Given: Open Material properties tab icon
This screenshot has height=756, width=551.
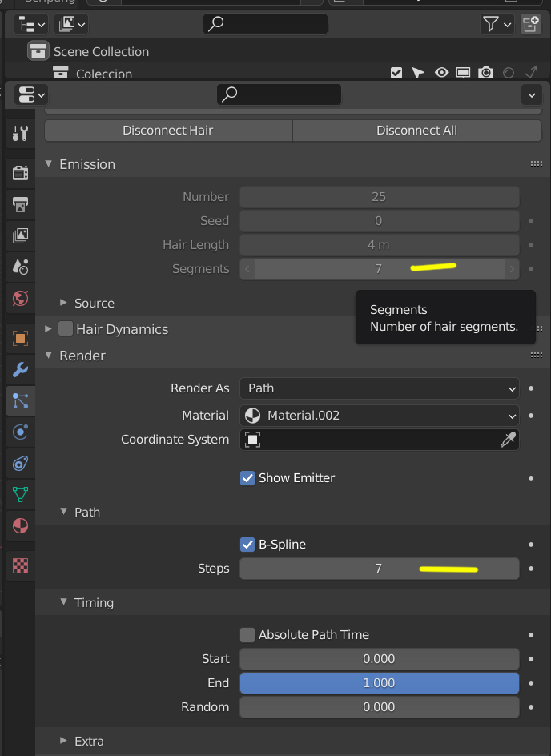Looking at the screenshot, I should pyautogui.click(x=21, y=526).
